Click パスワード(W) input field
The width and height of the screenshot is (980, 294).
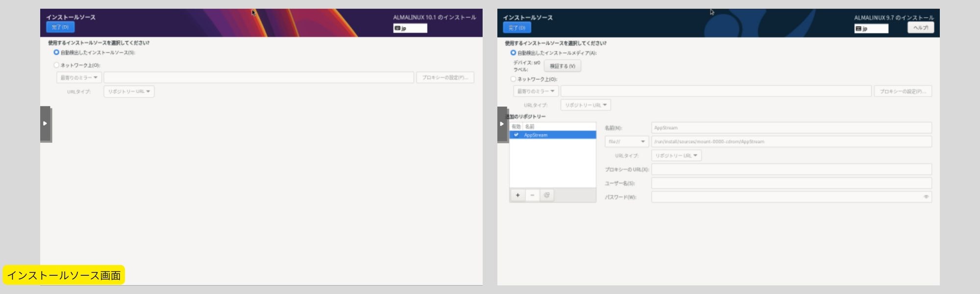(x=791, y=197)
